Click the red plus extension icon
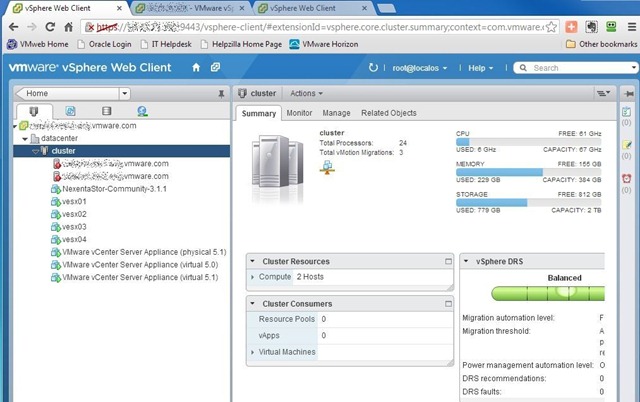640x402 pixels. click(571, 27)
